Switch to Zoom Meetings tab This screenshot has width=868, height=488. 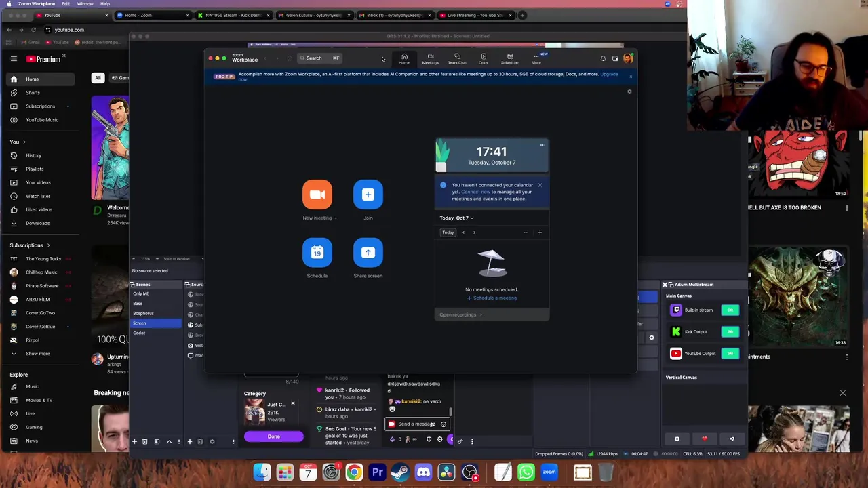coord(430,59)
